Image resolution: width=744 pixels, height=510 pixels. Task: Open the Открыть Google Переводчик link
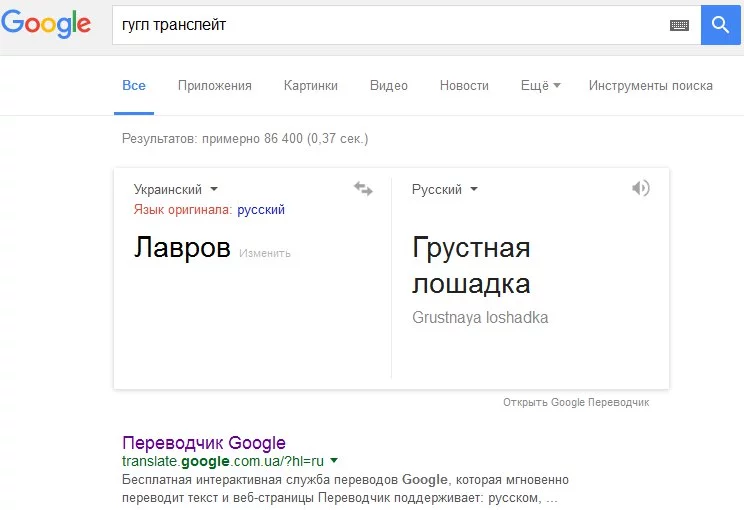point(576,402)
